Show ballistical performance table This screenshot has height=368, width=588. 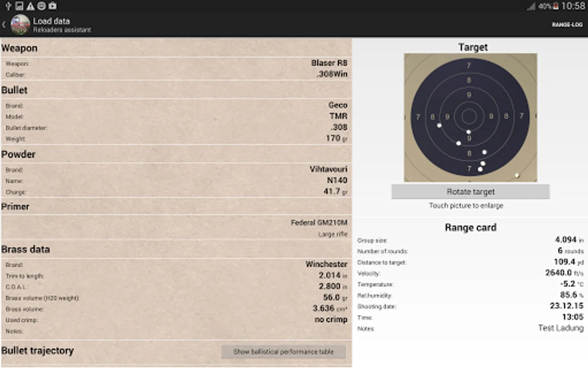[283, 352]
